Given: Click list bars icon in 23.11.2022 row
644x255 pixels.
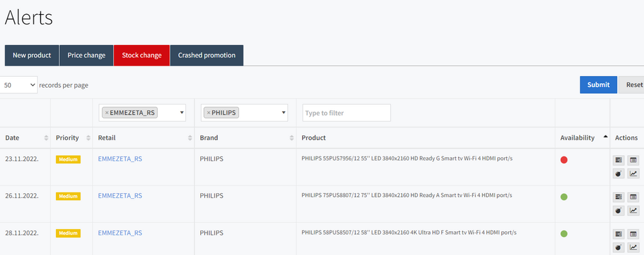Looking at the screenshot, I should (x=618, y=160).
